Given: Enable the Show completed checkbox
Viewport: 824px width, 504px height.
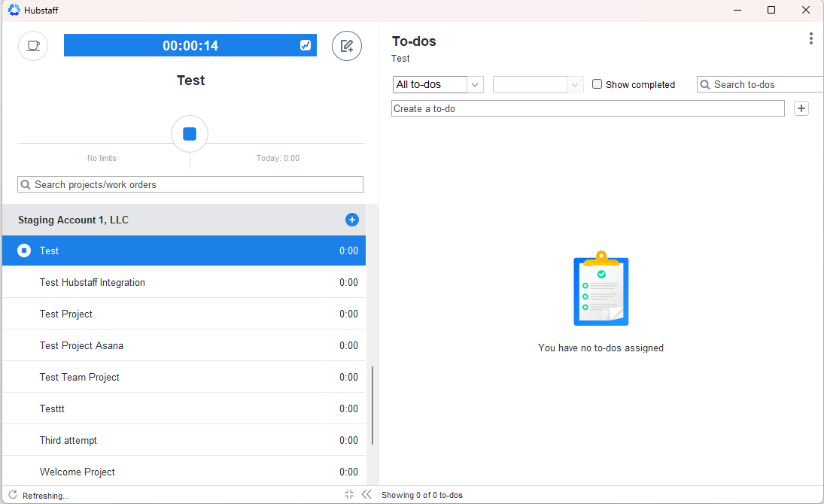Looking at the screenshot, I should pyautogui.click(x=597, y=84).
